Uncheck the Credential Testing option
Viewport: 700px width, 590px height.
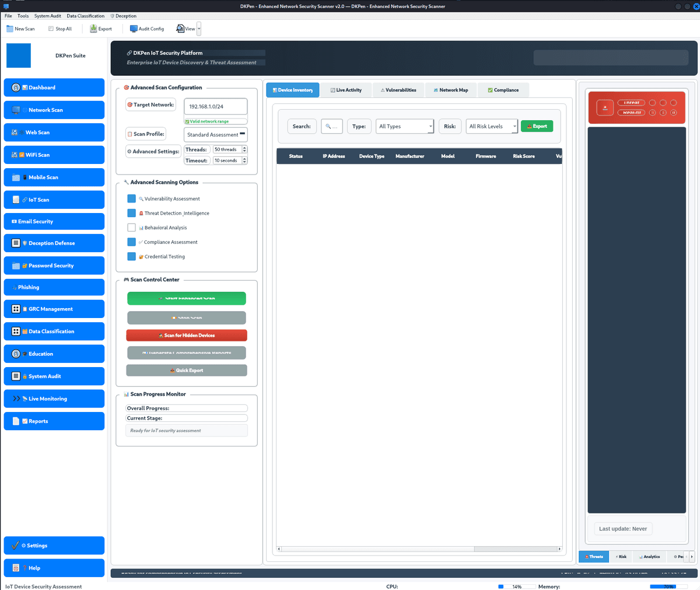pos(131,256)
